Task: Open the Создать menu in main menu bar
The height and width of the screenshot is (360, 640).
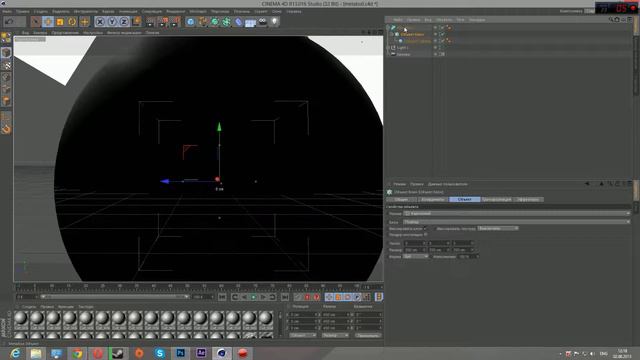Action: click(40, 11)
